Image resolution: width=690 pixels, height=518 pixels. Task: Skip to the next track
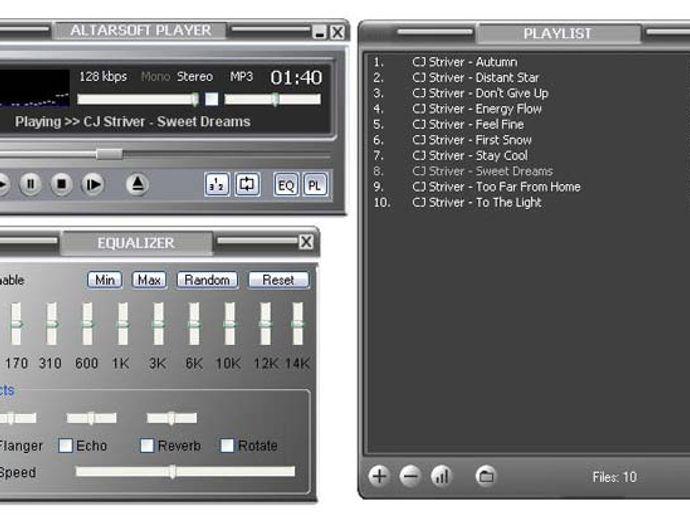click(x=93, y=184)
